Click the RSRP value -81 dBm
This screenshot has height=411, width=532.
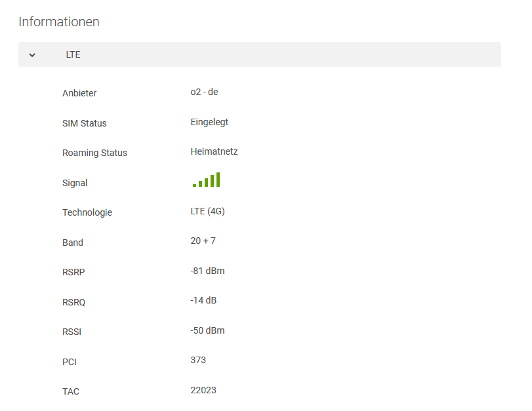pyautogui.click(x=207, y=271)
